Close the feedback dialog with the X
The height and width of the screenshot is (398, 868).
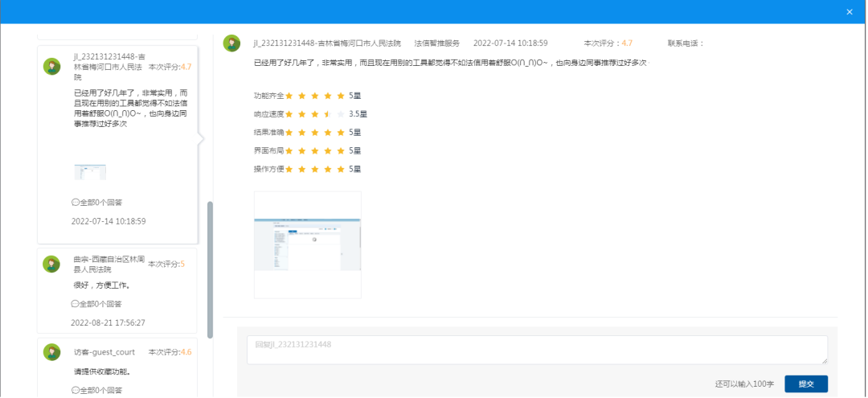pos(850,11)
